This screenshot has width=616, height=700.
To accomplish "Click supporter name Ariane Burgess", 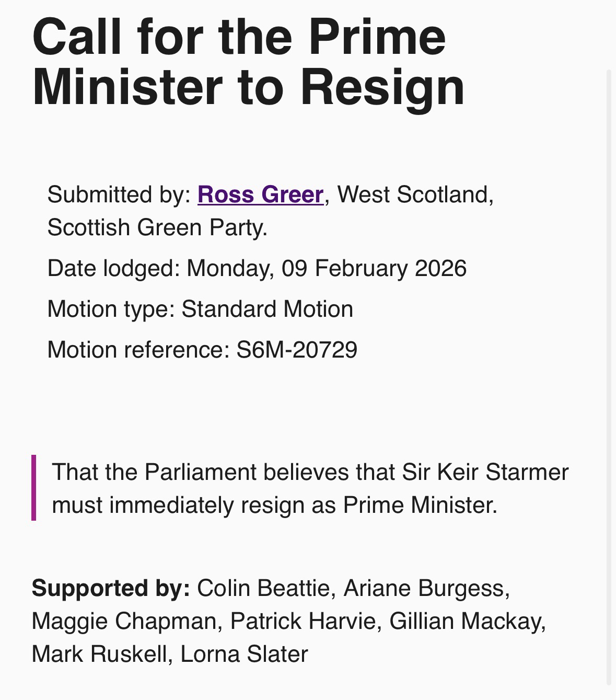I will tap(425, 588).
